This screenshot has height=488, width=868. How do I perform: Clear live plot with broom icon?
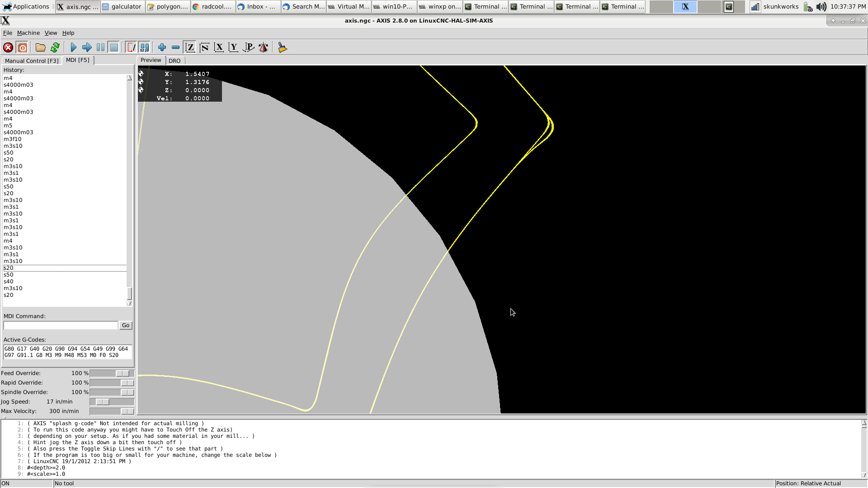283,47
